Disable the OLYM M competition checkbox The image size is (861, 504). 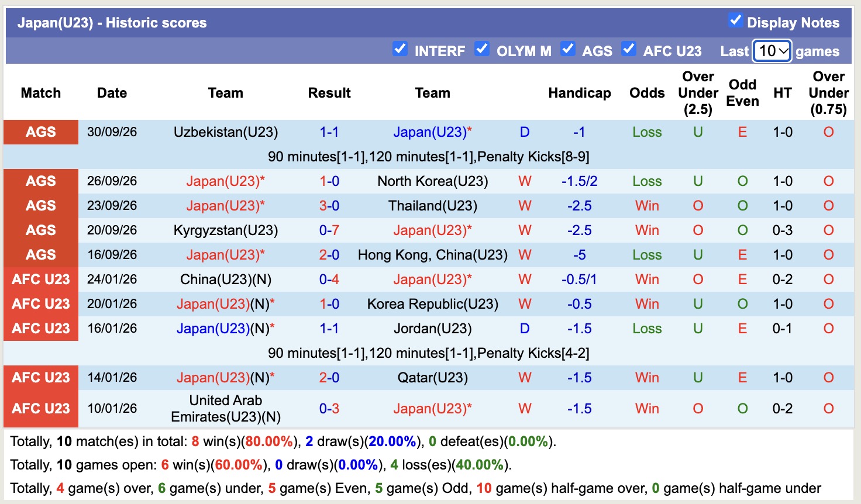(x=482, y=49)
